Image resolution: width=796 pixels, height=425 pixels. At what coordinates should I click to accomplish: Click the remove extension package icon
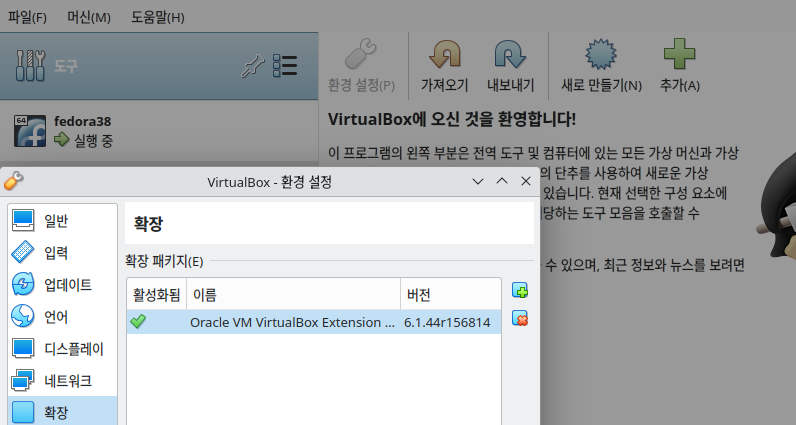coord(520,318)
